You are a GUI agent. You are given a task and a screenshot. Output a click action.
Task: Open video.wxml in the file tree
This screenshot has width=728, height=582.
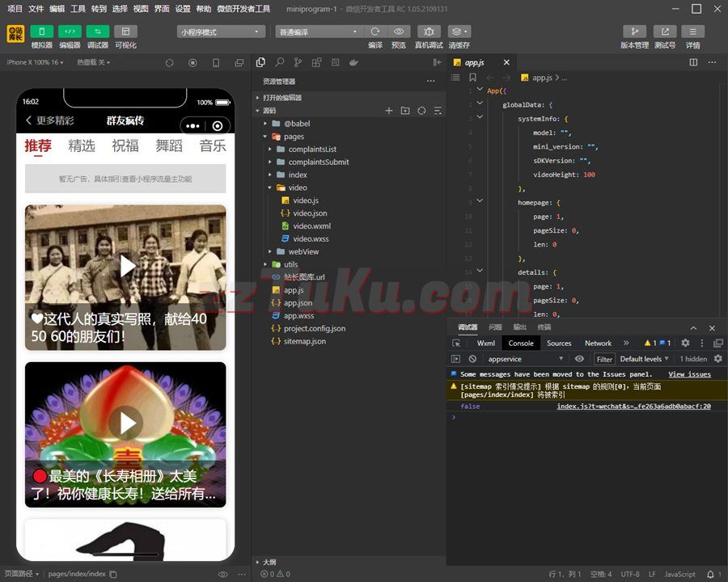(311, 226)
